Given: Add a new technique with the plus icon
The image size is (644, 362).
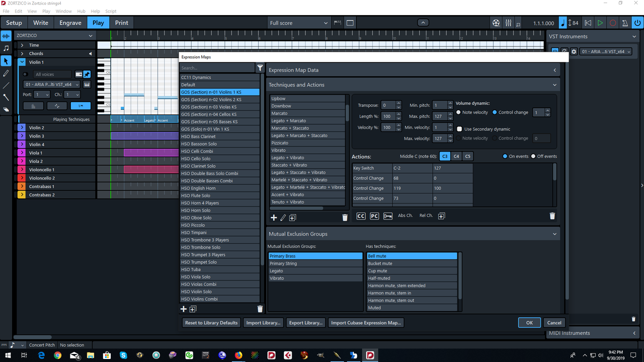Looking at the screenshot, I should (x=274, y=218).
